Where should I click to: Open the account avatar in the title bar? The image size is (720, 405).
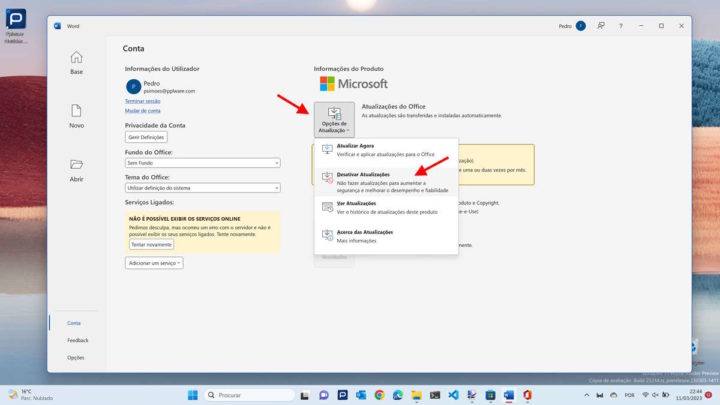(x=580, y=26)
